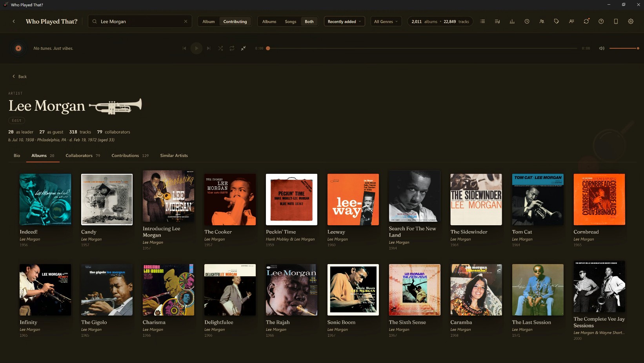Image resolution: width=644 pixels, height=363 pixels.
Task: Open the Bio tab
Action: [17, 155]
